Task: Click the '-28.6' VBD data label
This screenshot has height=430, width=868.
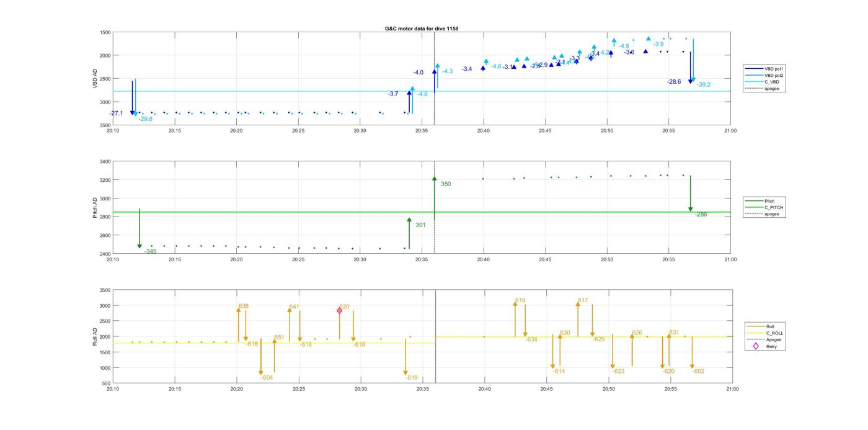Action: coord(674,82)
